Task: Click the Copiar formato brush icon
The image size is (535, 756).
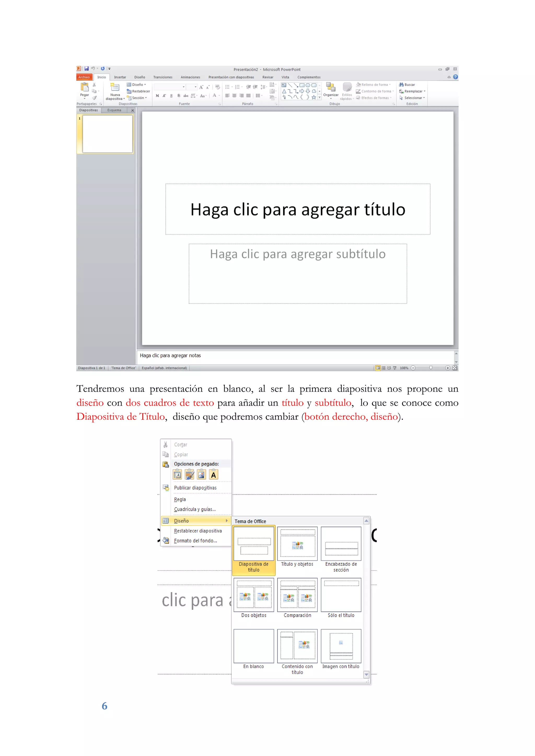Action: 94,98
